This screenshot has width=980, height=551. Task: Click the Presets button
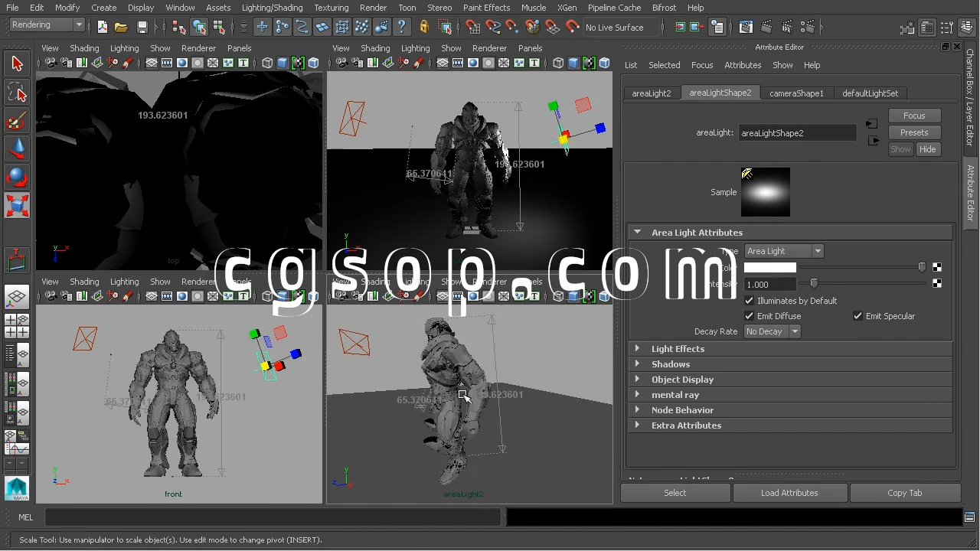click(914, 132)
